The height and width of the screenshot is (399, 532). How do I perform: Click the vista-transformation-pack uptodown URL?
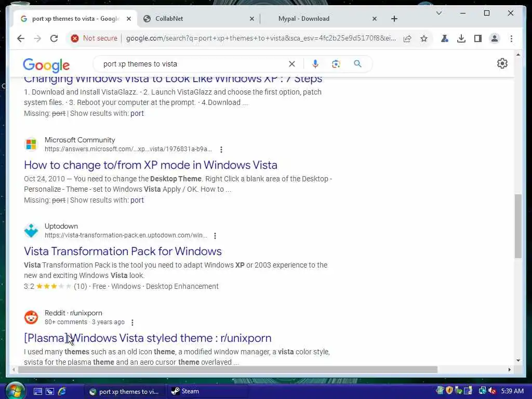pyautogui.click(x=126, y=235)
